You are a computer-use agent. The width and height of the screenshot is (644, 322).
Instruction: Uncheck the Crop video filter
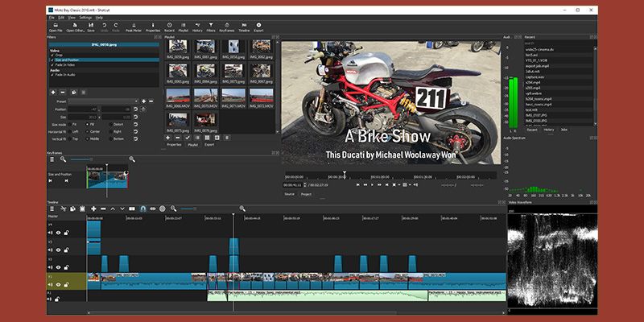click(52, 55)
